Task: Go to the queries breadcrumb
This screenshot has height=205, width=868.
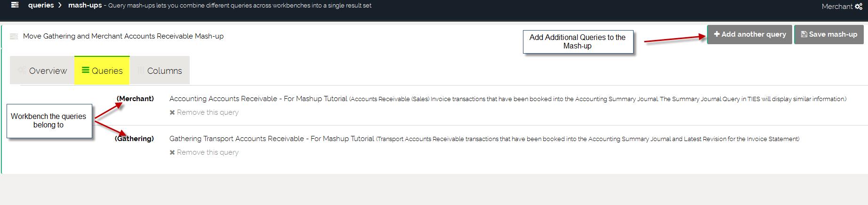Action: point(41,6)
